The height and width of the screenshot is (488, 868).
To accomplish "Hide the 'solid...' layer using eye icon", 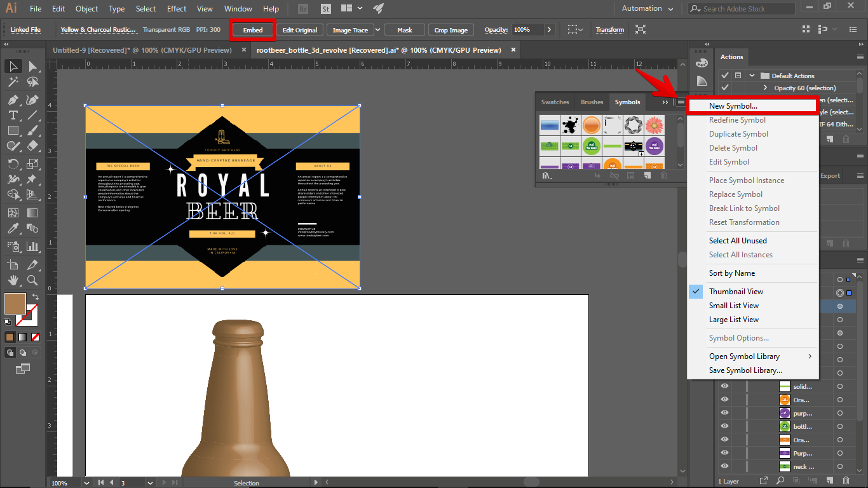I will (x=724, y=387).
